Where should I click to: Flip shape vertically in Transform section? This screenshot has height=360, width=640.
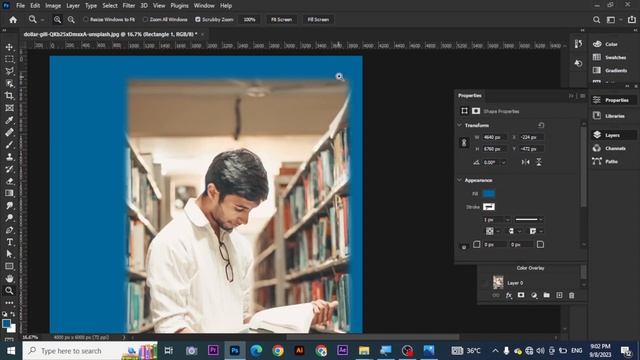539,162
